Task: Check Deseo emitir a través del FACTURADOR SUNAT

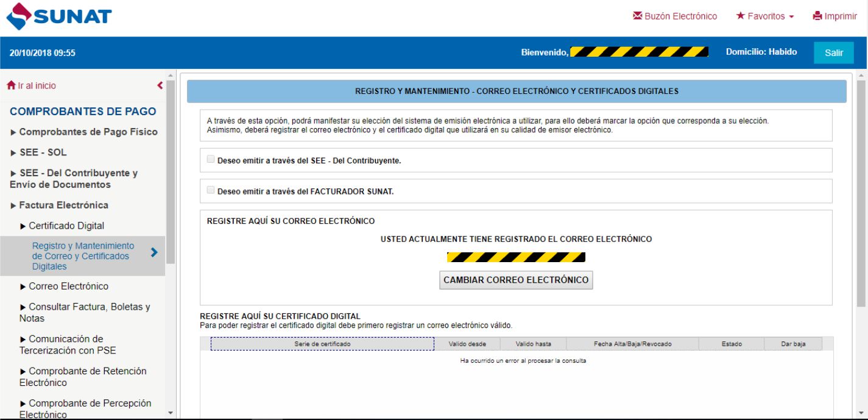Action: tap(211, 190)
